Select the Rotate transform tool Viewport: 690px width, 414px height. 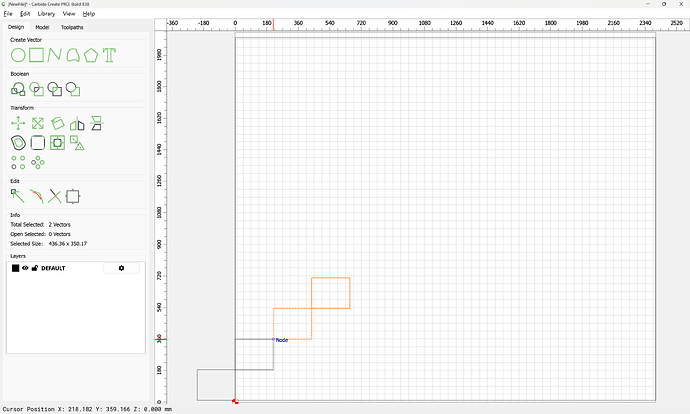pos(57,123)
